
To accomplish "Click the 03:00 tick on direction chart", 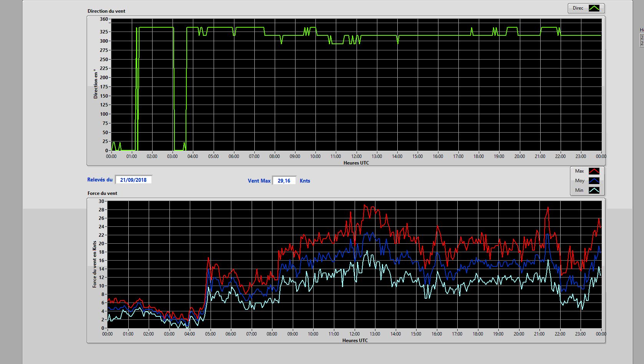I will (173, 156).
